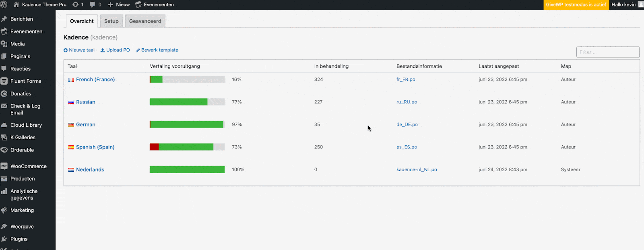Click the German flag icon
The image size is (644, 250).
[x=71, y=125]
